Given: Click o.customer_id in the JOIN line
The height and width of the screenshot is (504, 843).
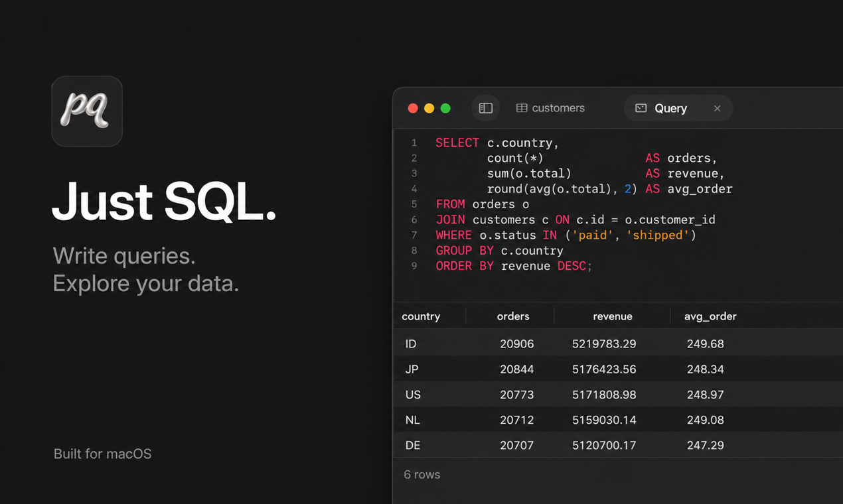Looking at the screenshot, I should tap(670, 220).
